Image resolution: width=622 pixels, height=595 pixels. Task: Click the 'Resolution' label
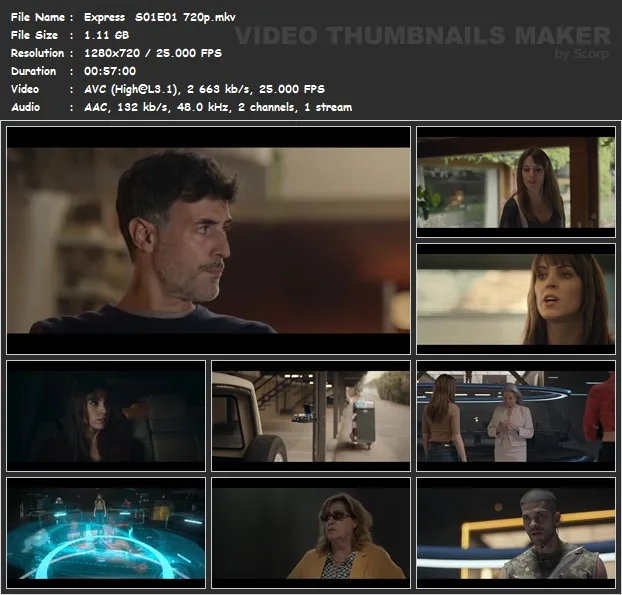click(x=37, y=53)
